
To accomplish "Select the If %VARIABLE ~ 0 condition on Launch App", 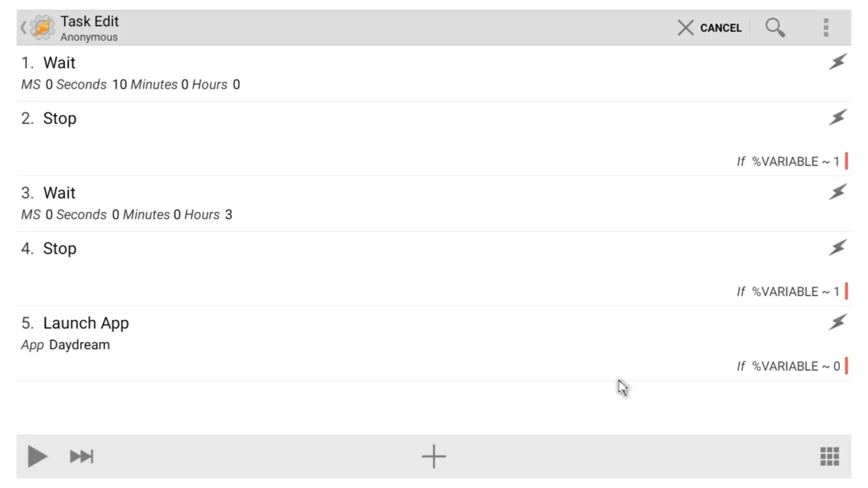I will tap(787, 366).
